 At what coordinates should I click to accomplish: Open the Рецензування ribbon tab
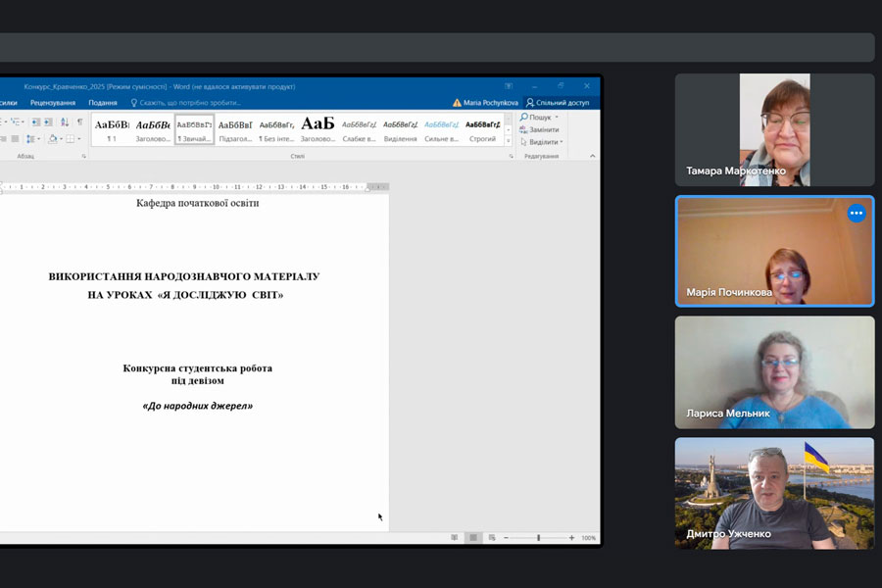pos(52,103)
